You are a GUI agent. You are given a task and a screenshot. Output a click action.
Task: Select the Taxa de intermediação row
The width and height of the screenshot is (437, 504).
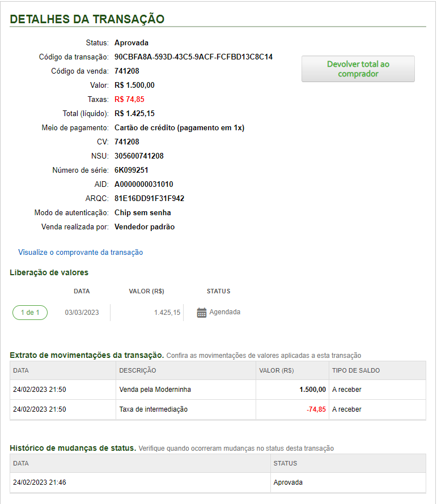pyautogui.click(x=153, y=409)
